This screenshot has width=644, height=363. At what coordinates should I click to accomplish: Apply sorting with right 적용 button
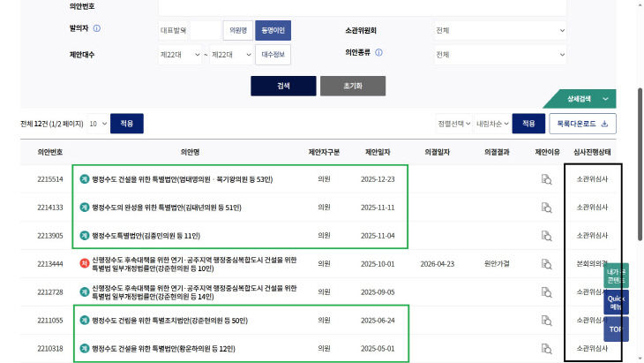click(x=528, y=124)
